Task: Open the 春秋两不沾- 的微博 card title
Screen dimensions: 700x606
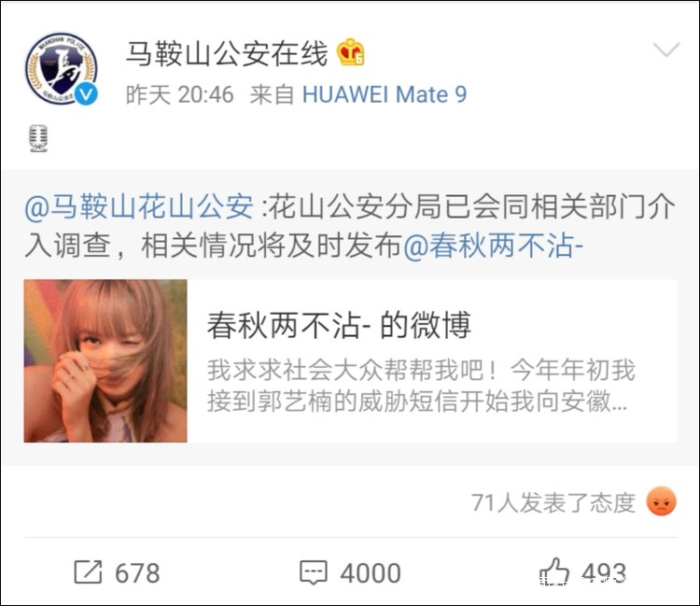Action: pyautogui.click(x=339, y=326)
